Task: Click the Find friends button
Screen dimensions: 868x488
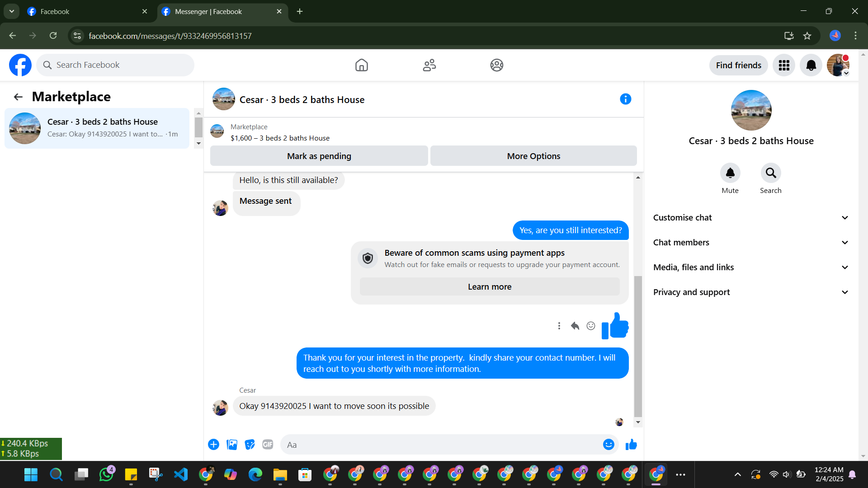Action: click(739, 66)
